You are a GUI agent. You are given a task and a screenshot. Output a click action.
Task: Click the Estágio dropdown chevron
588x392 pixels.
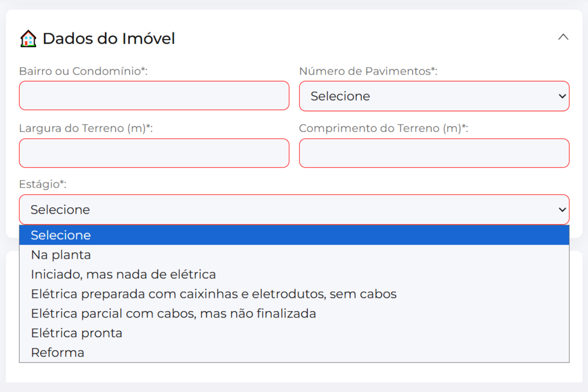[x=562, y=210]
